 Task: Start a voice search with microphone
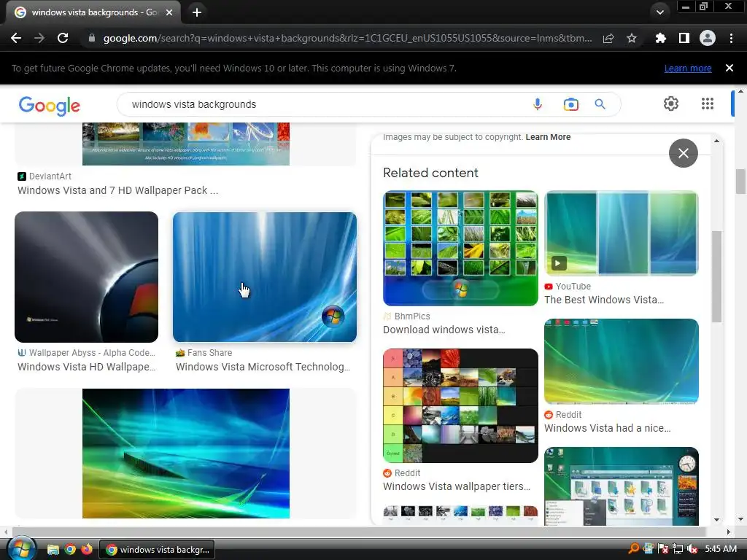pos(538,104)
